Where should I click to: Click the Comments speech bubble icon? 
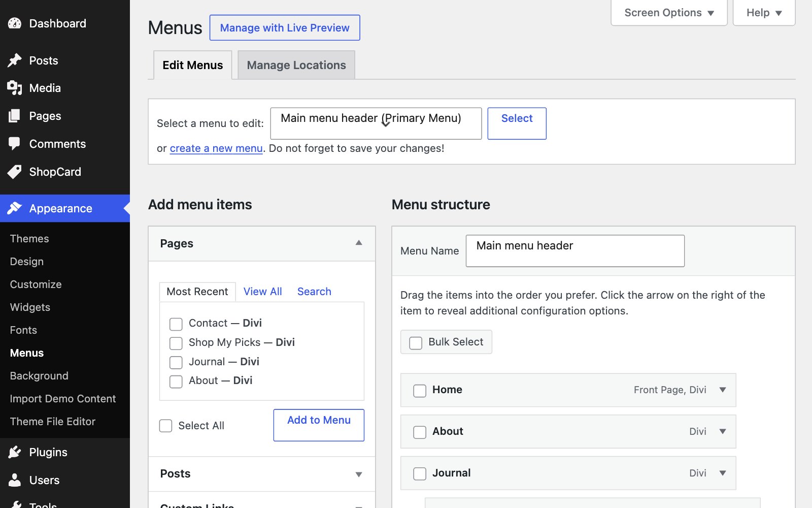point(15,144)
